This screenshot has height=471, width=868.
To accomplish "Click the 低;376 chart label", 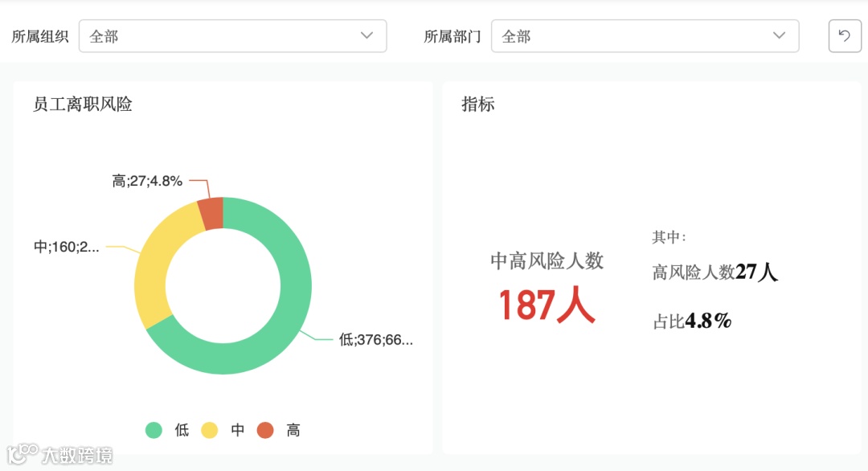I will click(376, 339).
